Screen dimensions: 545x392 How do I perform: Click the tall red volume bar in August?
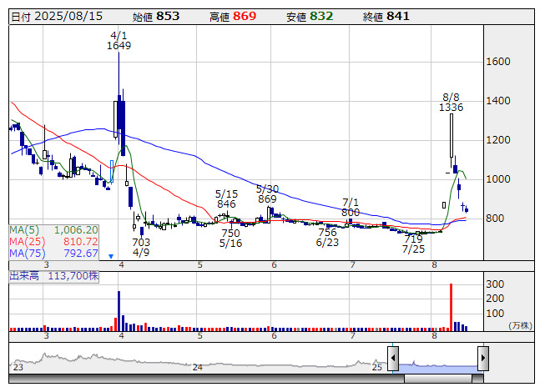452,307
